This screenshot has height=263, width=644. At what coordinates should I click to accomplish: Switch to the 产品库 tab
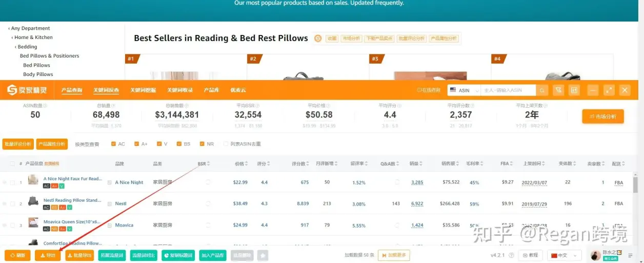(211, 90)
